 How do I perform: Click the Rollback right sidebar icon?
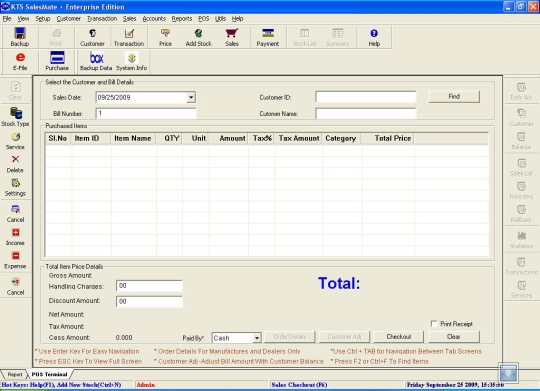(x=521, y=214)
